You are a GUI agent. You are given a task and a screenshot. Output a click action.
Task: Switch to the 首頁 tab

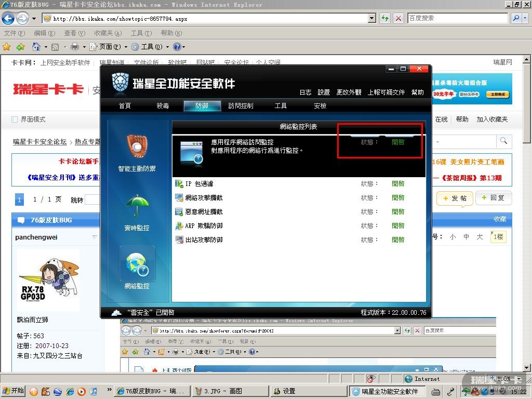click(x=125, y=106)
